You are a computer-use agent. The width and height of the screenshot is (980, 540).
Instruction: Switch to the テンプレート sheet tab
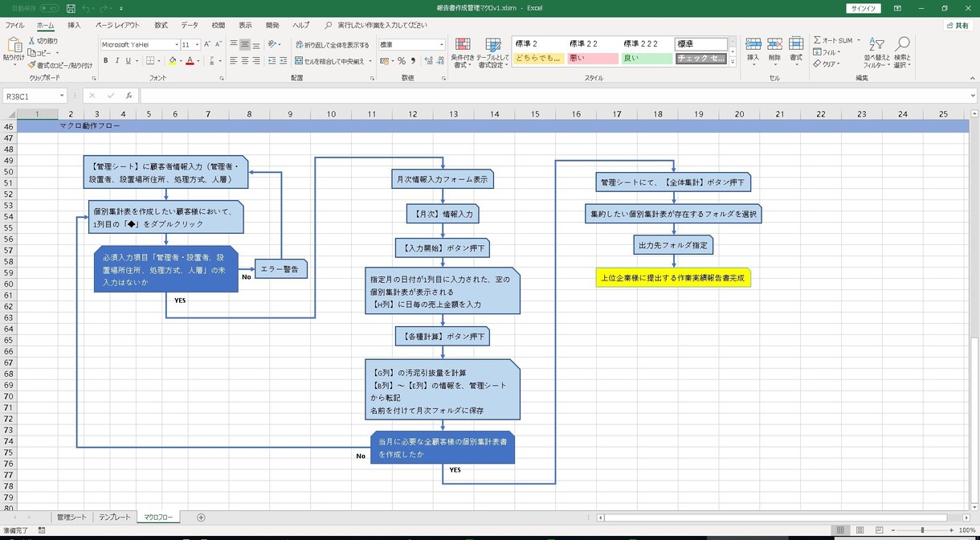click(115, 517)
